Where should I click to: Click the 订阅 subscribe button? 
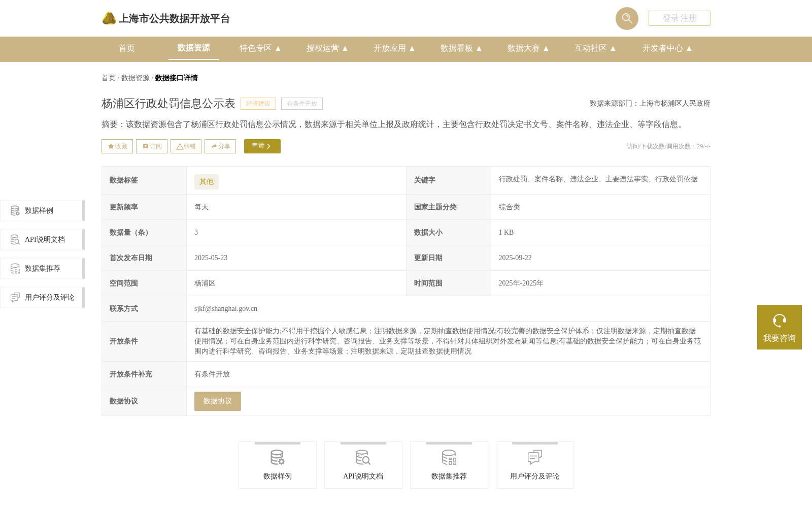click(x=152, y=146)
